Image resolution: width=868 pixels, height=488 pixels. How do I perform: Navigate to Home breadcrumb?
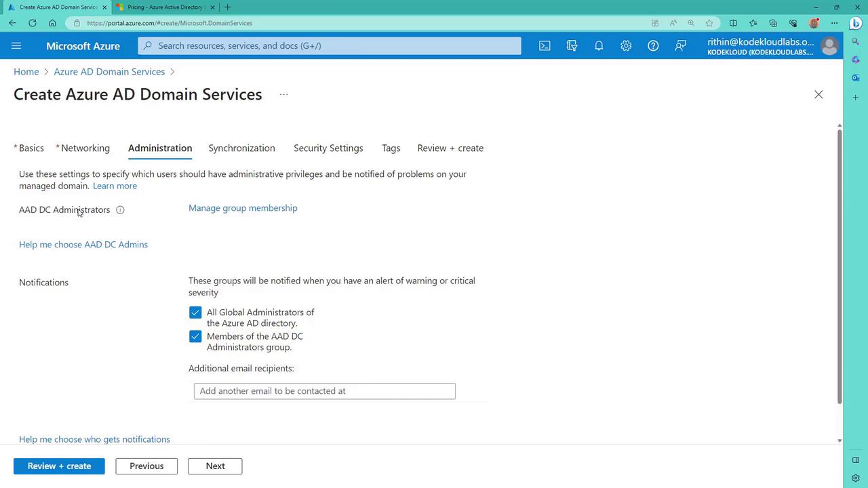coord(26,72)
